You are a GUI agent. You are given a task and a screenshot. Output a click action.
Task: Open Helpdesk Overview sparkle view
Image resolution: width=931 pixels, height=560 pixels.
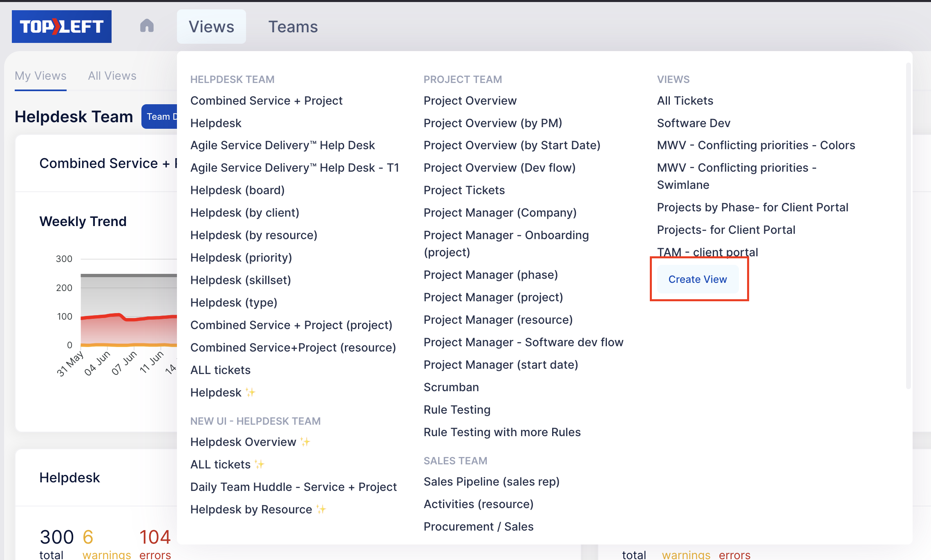tap(250, 442)
